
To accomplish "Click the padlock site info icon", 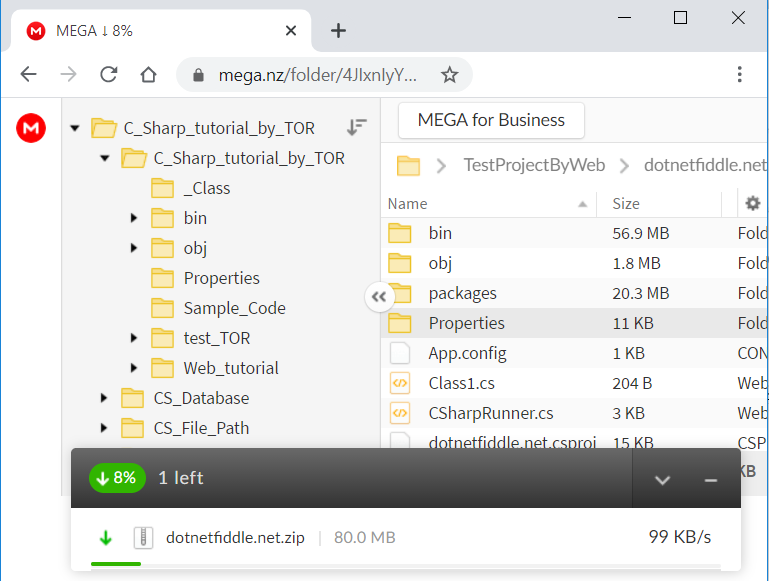I will [x=198, y=75].
